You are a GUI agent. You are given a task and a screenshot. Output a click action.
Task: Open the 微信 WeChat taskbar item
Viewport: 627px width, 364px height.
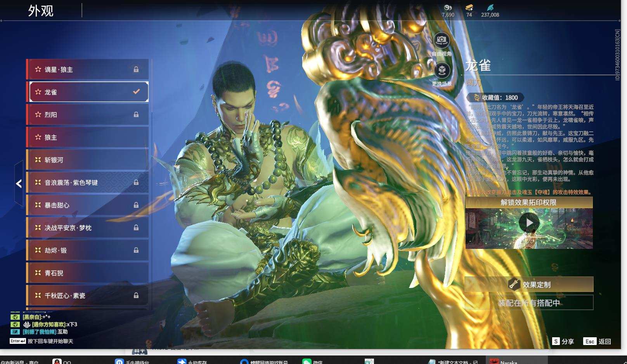click(x=313, y=361)
